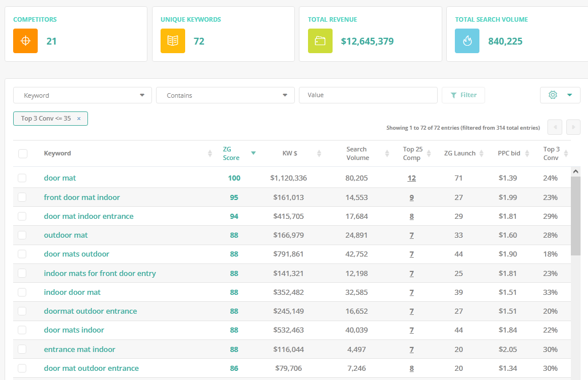The image size is (588, 380).
Task: Click the orange Competitors target icon
Action: (26, 41)
